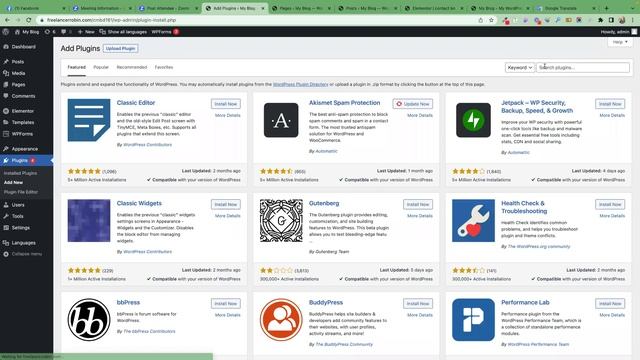Viewport: 640px width, 360px height.
Task: Open WPForms in the sidebar
Action: point(22,134)
